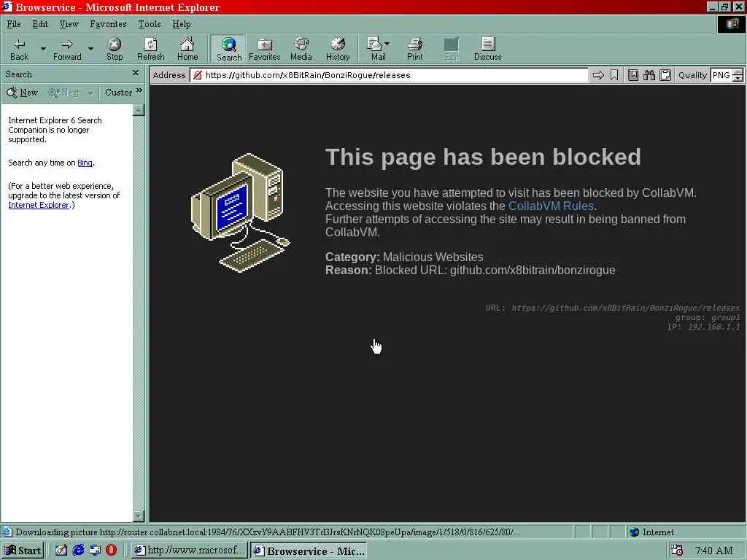Viewport: 747px width, 560px height.
Task: Launch Internet Explorer from quick launch
Action: pos(78,550)
